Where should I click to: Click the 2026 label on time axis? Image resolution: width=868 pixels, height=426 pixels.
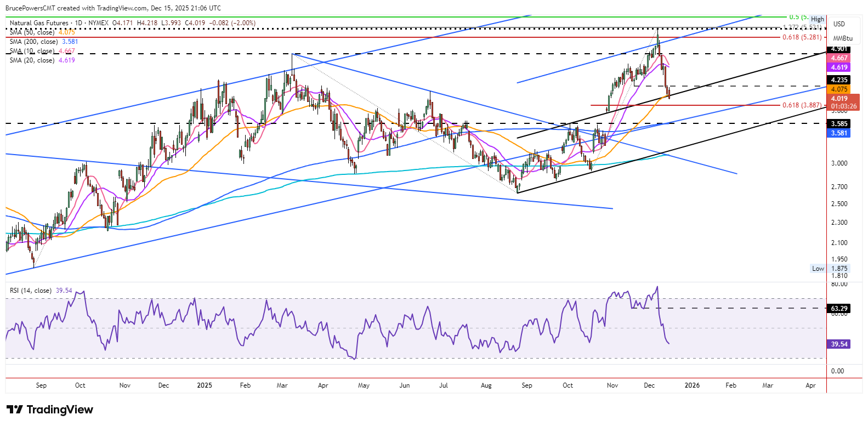[x=692, y=385]
